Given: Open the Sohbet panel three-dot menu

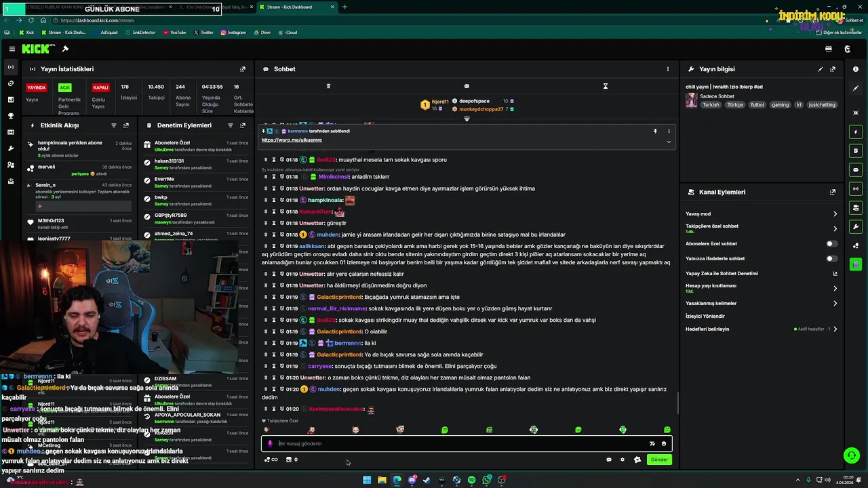Looking at the screenshot, I should click(x=668, y=69).
